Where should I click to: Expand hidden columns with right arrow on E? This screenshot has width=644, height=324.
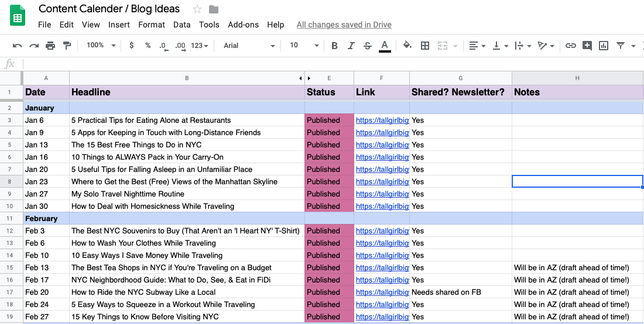309,78
